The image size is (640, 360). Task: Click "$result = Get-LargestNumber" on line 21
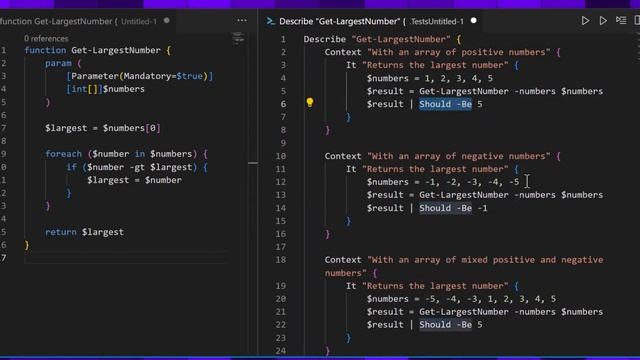pyautogui.click(x=438, y=312)
